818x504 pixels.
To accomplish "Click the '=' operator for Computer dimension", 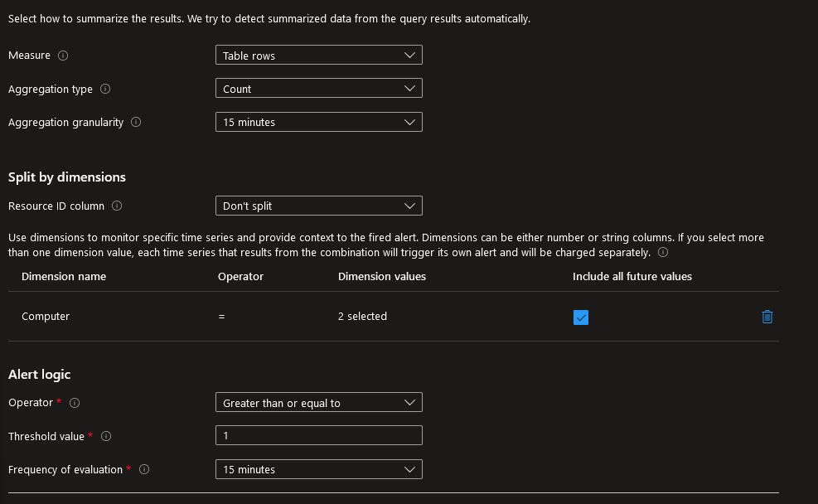I will click(x=221, y=317).
